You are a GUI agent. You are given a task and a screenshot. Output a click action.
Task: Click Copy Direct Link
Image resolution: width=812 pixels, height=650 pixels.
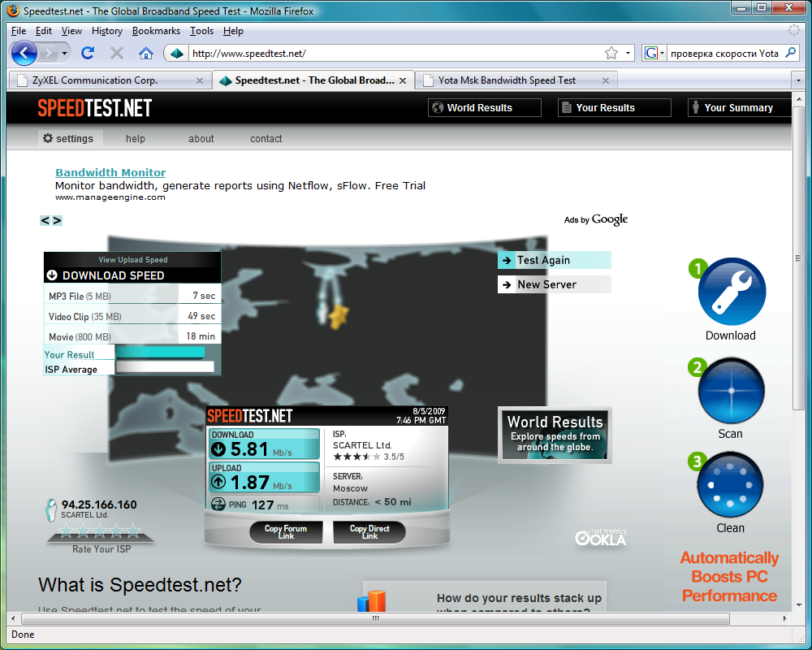tap(369, 532)
